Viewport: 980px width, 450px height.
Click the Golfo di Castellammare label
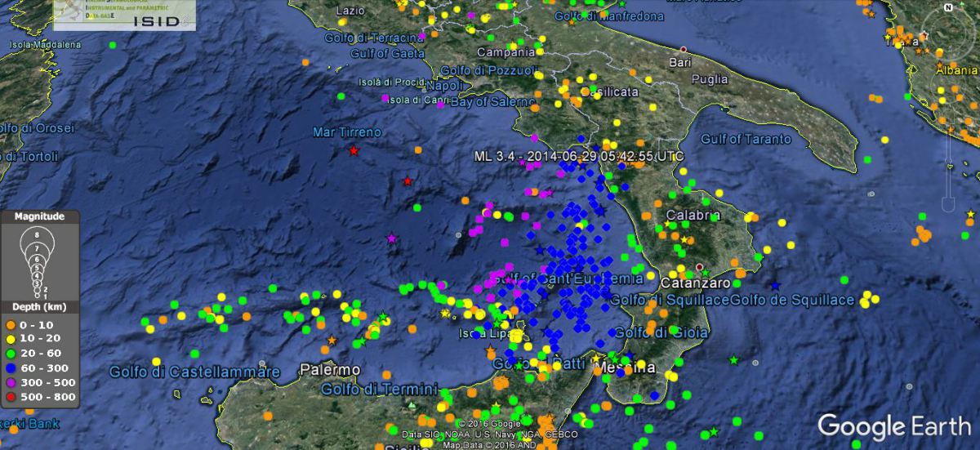pyautogui.click(x=194, y=372)
